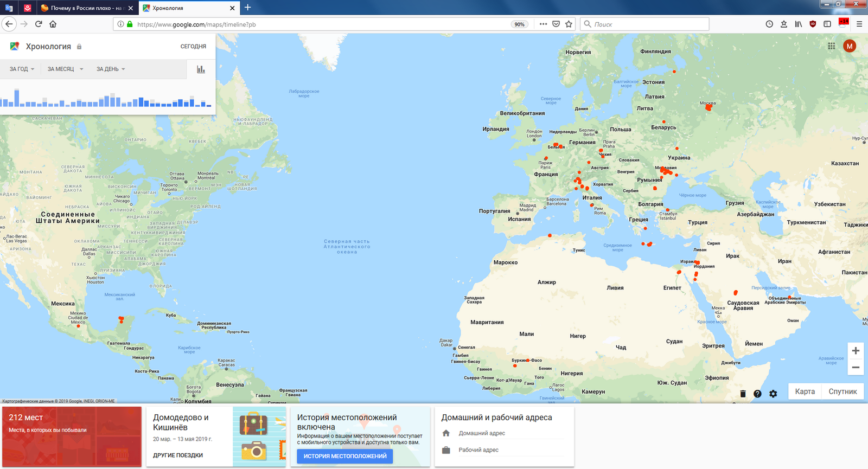The width and height of the screenshot is (868, 469).
Task: Click the СЕГОДНЯ button
Action: [193, 47]
